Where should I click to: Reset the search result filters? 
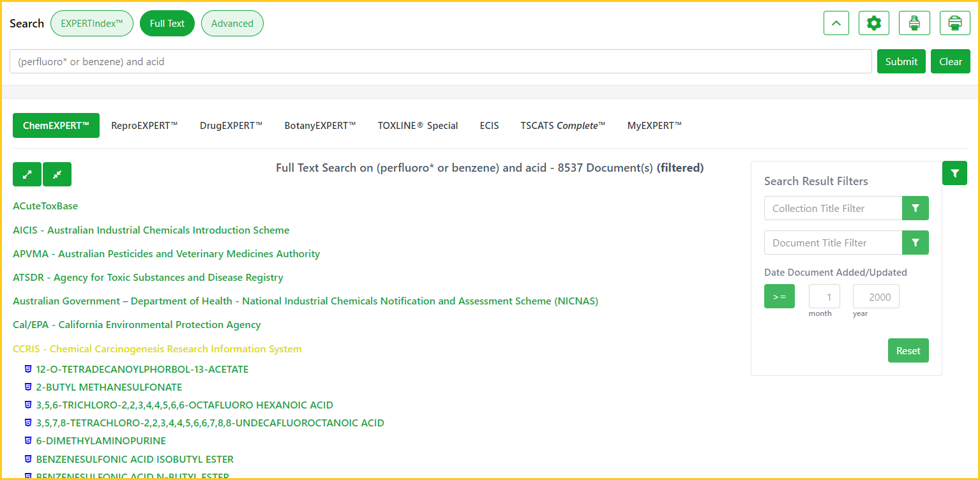click(908, 350)
